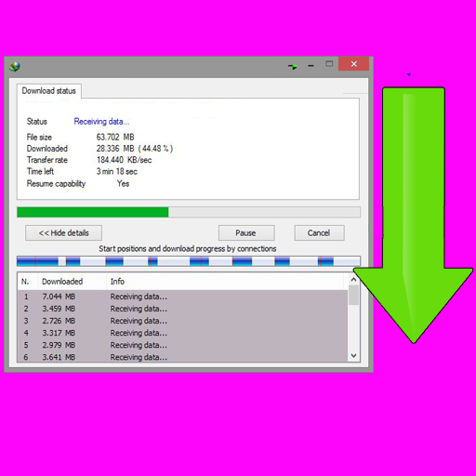
Task: Click the IDM globe icon in title bar
Action: point(15,66)
